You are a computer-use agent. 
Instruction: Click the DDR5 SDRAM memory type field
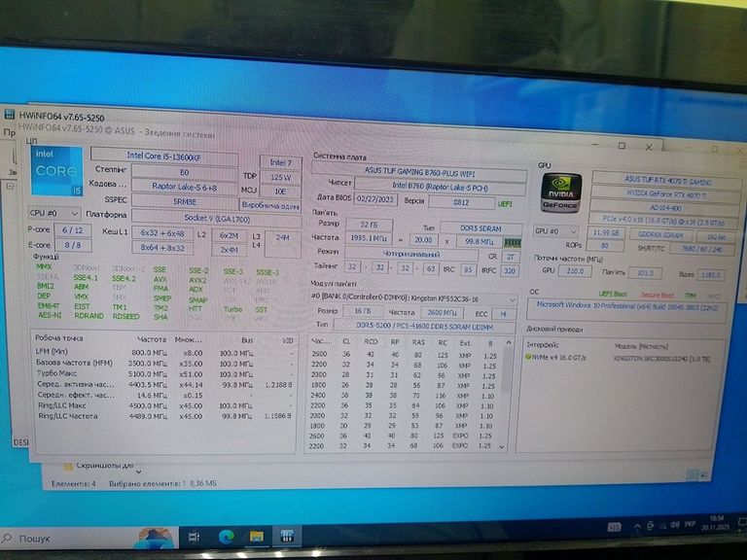coord(480,228)
